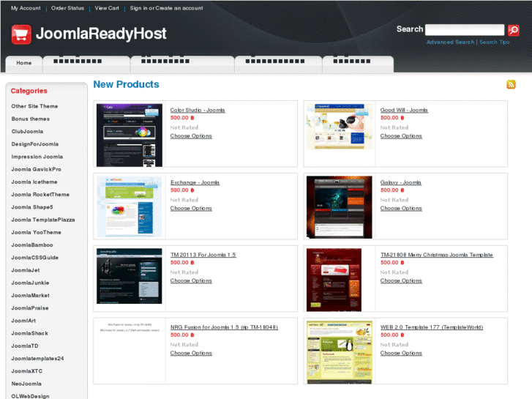Select JoomlaShack category
This screenshot has height=399, width=532.
click(x=30, y=333)
